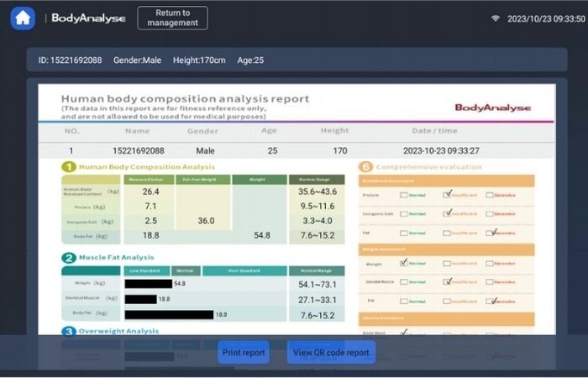Click the Body Fat bar in Muscle Fat Analysis
Image resolution: width=588 pixels, height=378 pixels.
click(x=169, y=314)
